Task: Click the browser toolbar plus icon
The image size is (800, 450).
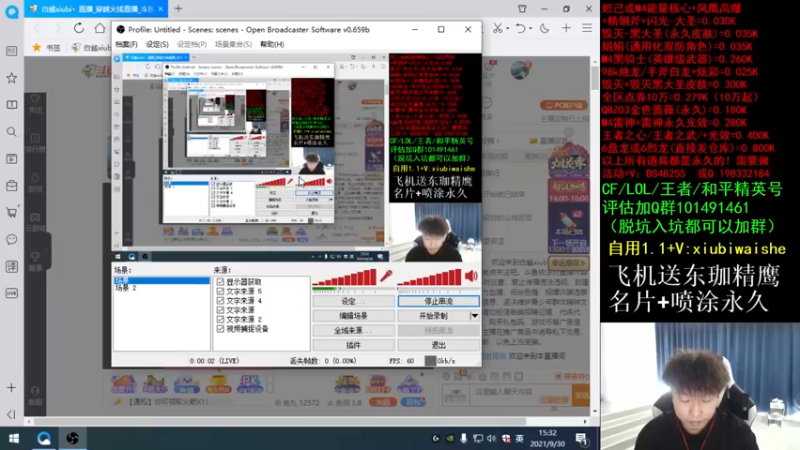Action: (x=566, y=28)
